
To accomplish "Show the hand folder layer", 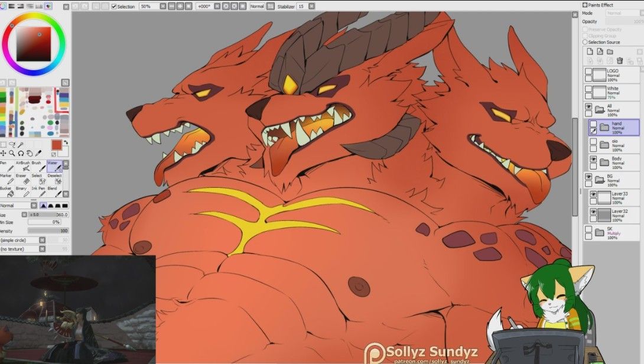I will click(593, 123).
